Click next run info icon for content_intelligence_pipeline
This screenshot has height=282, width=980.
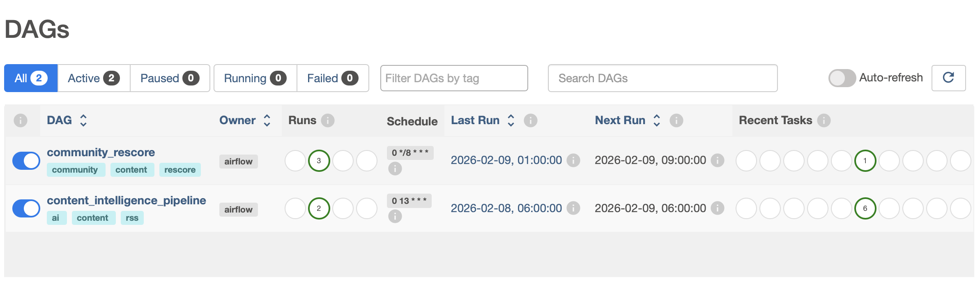click(x=717, y=208)
